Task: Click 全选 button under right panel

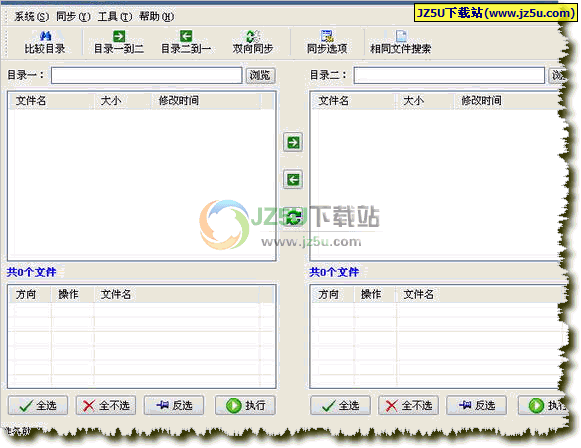Action: tap(341, 405)
